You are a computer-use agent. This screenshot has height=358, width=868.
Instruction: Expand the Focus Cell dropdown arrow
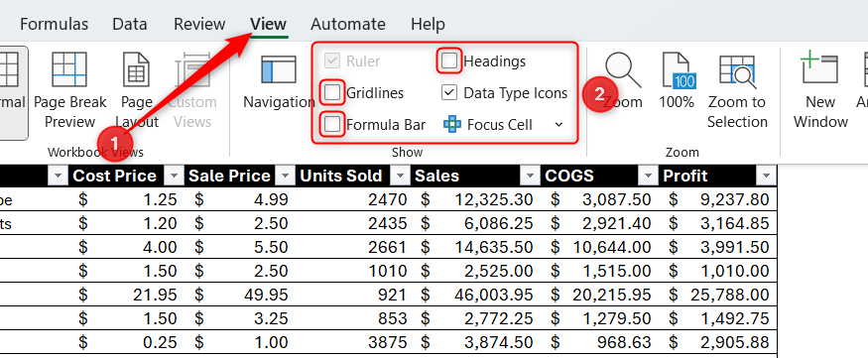click(558, 125)
